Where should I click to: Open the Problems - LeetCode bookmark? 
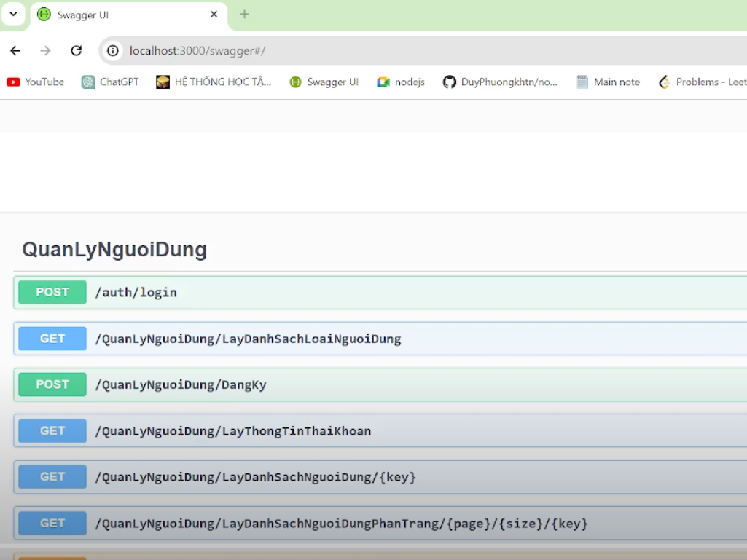(x=702, y=82)
